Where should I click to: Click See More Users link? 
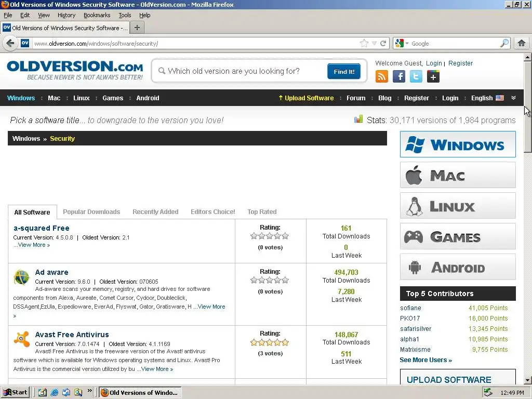(x=426, y=360)
